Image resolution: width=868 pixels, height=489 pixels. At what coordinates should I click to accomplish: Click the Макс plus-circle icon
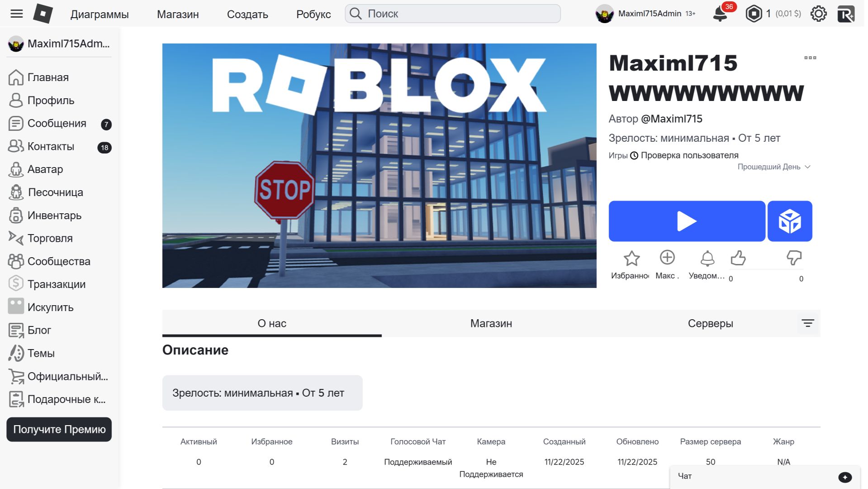[667, 257]
